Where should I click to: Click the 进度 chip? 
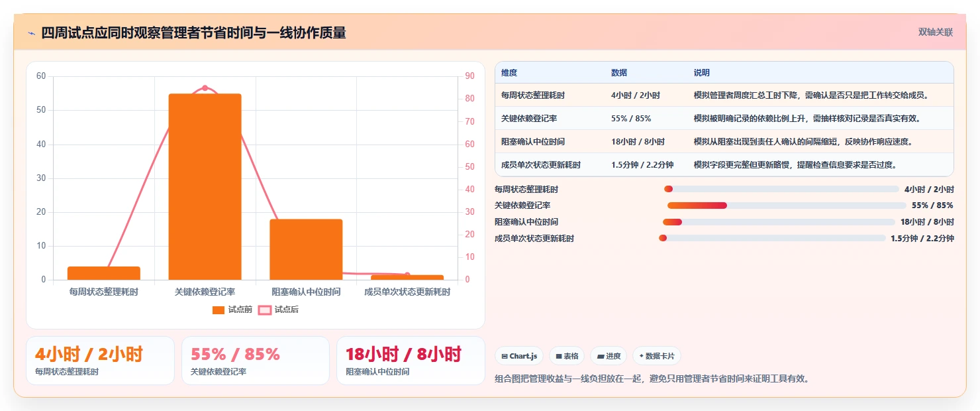pyautogui.click(x=609, y=356)
